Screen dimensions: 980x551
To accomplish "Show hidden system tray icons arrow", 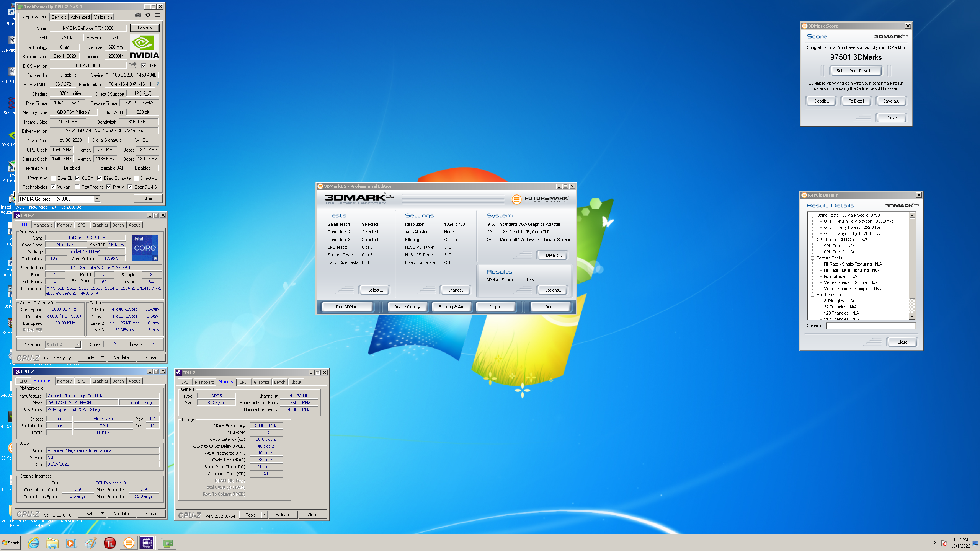I will point(935,543).
